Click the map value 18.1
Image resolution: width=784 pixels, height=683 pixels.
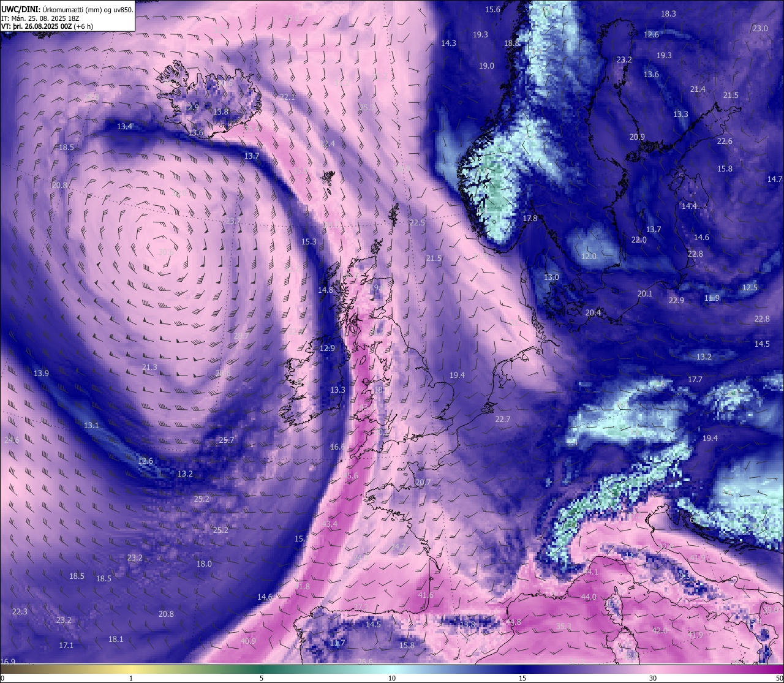tap(116, 639)
